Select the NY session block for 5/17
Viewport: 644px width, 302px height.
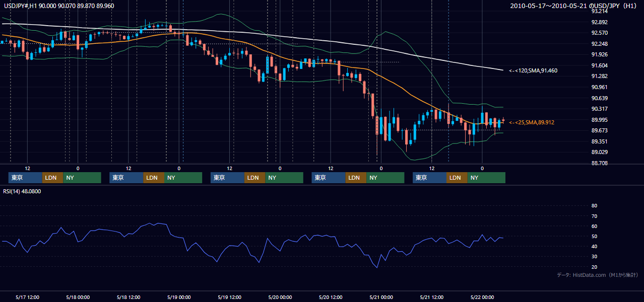click(x=82, y=178)
